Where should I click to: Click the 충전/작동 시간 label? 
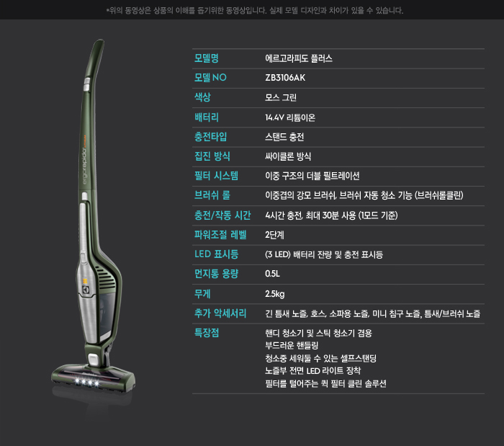tap(222, 215)
